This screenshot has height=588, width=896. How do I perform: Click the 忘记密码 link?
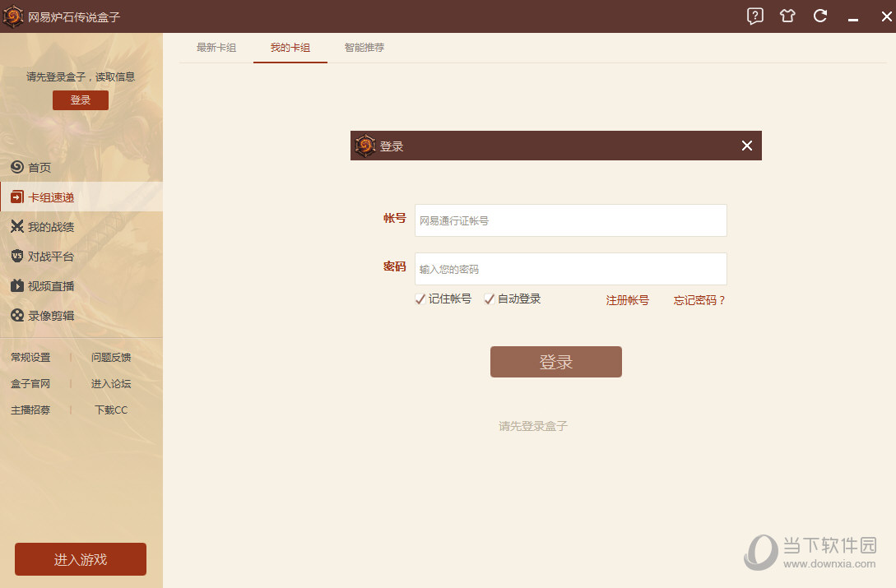698,300
